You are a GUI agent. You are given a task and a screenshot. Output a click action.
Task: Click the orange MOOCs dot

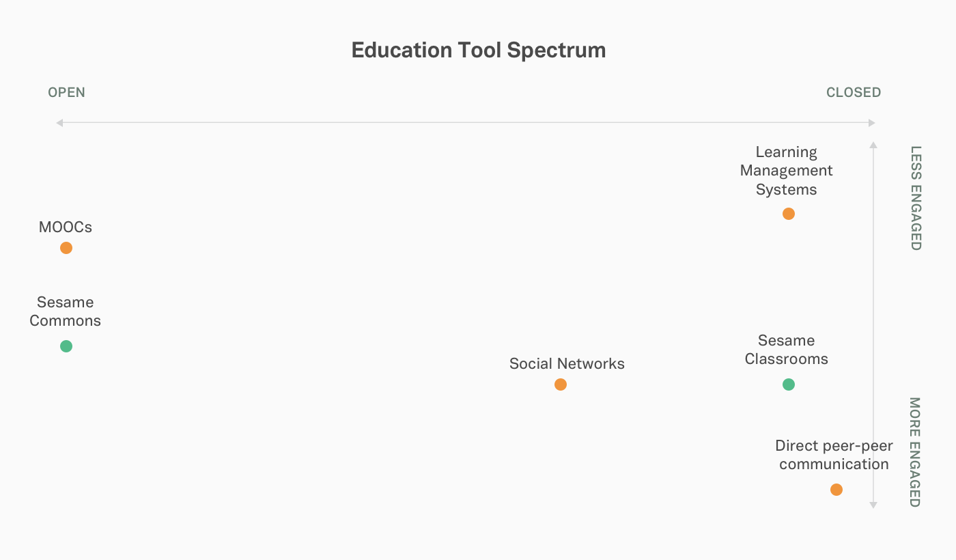(66, 248)
